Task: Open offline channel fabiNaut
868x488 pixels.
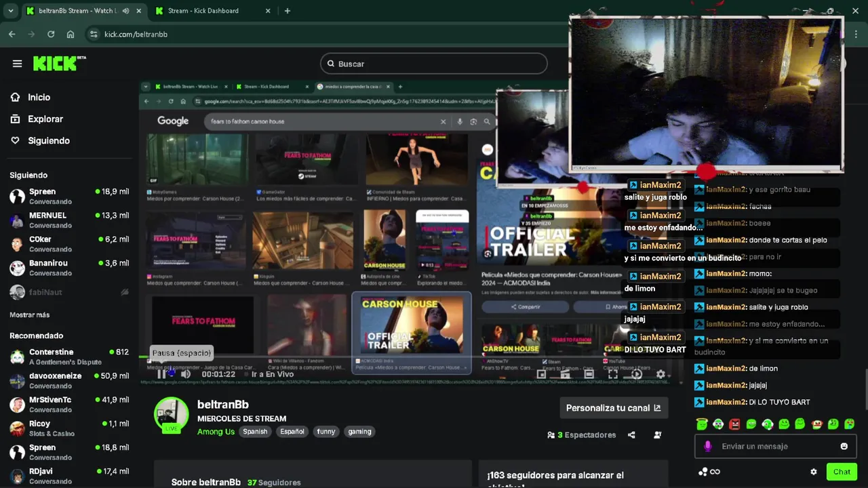Action: [x=69, y=292]
